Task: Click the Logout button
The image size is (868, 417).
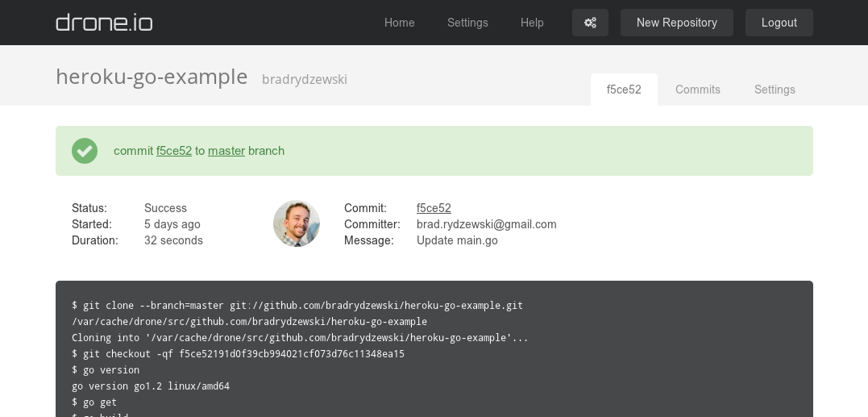Action: (779, 23)
